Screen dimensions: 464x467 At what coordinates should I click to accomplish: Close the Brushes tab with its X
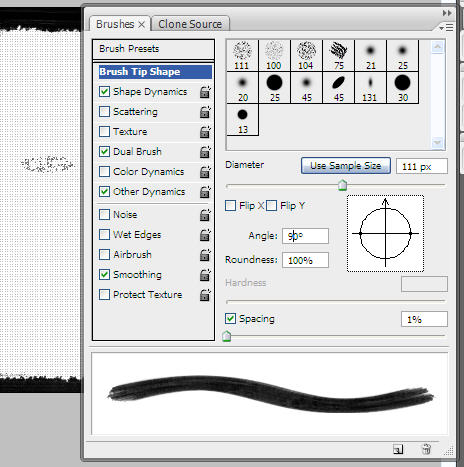click(142, 24)
